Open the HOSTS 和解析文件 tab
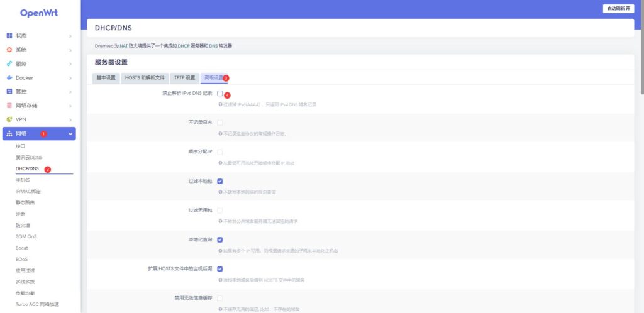Screen dimensions: 644x313 145,78
